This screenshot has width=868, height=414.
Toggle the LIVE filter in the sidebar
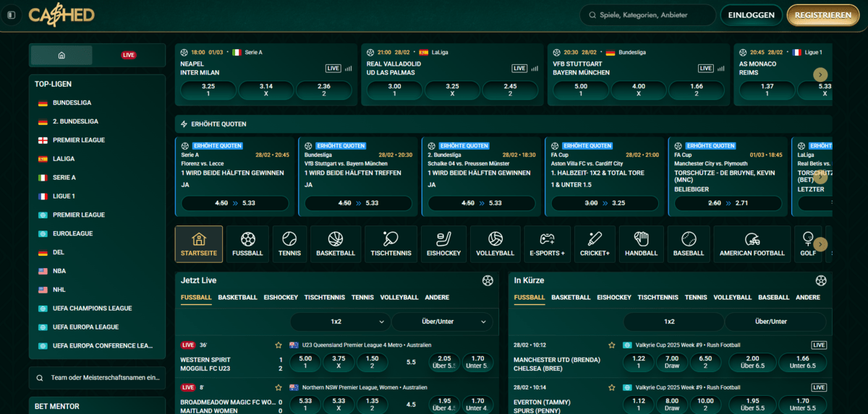pos(129,55)
